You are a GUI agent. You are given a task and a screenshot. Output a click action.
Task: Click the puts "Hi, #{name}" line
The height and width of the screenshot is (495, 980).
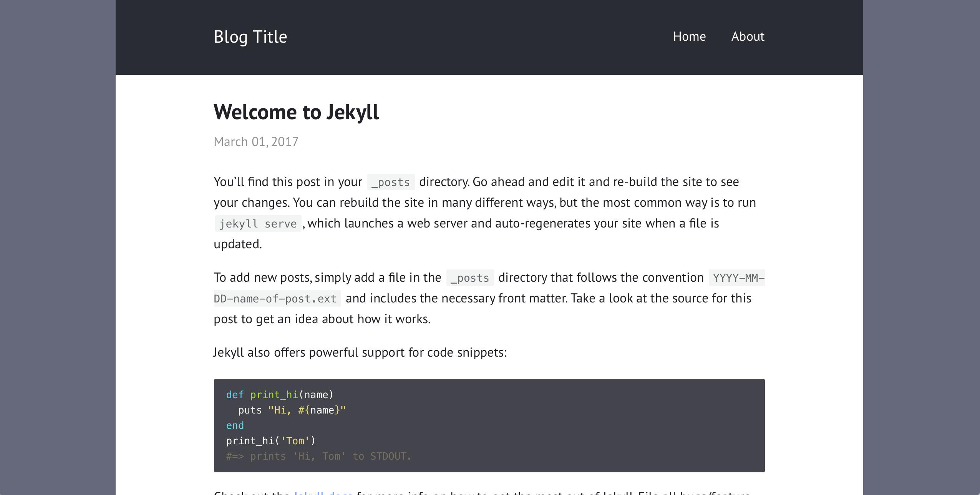coord(292,410)
